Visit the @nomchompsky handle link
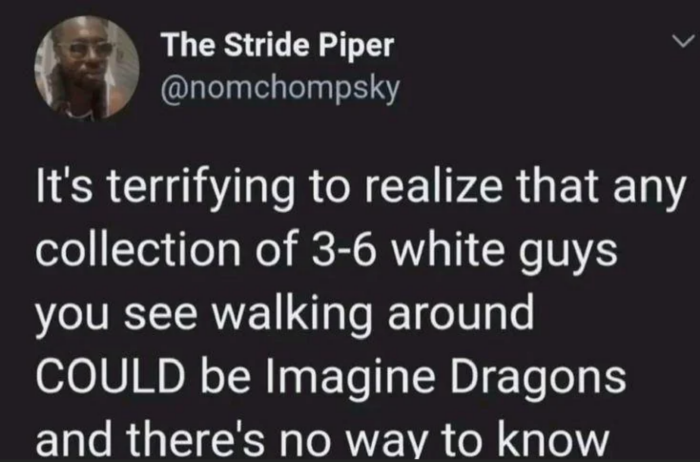Screen dimensions: 700x462 (x=280, y=89)
